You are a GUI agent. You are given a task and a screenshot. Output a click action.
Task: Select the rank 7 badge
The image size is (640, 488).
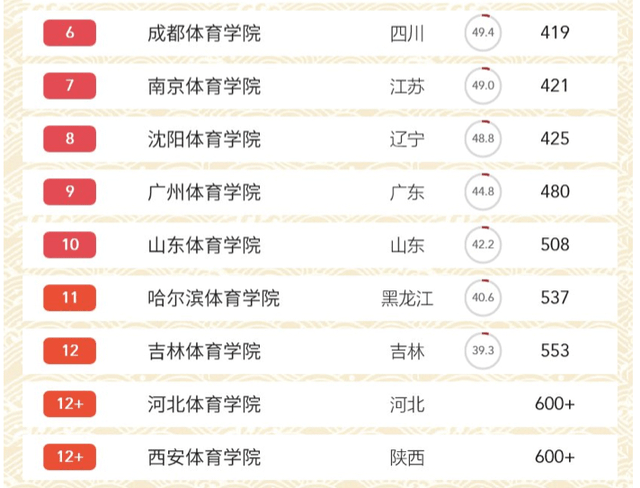click(70, 86)
